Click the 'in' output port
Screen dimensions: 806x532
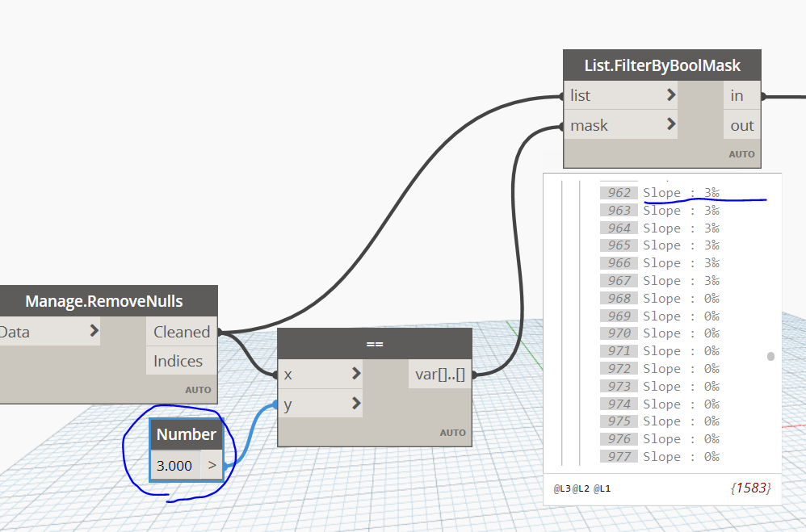(x=742, y=95)
